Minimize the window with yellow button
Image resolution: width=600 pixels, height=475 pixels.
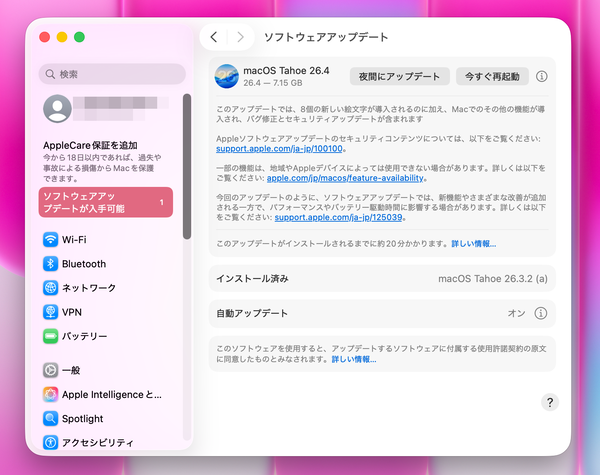tap(62, 37)
